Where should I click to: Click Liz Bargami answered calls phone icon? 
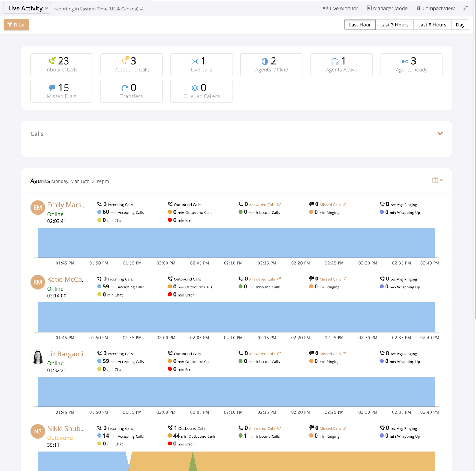click(x=241, y=353)
